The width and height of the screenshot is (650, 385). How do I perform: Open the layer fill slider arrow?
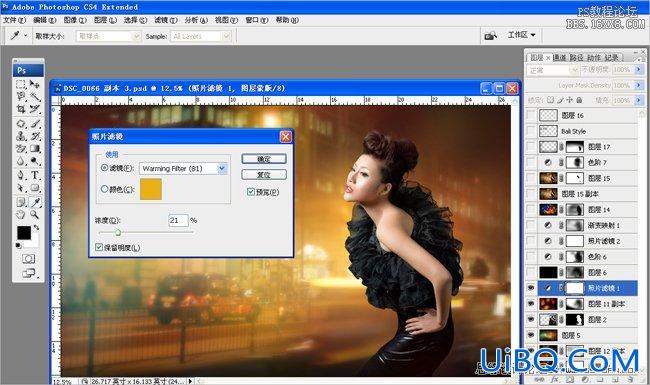click(639, 100)
